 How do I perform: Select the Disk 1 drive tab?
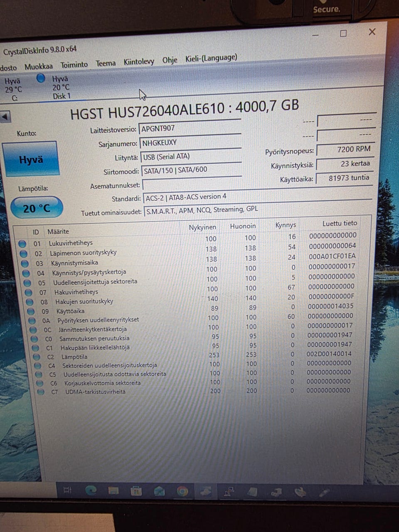61,87
